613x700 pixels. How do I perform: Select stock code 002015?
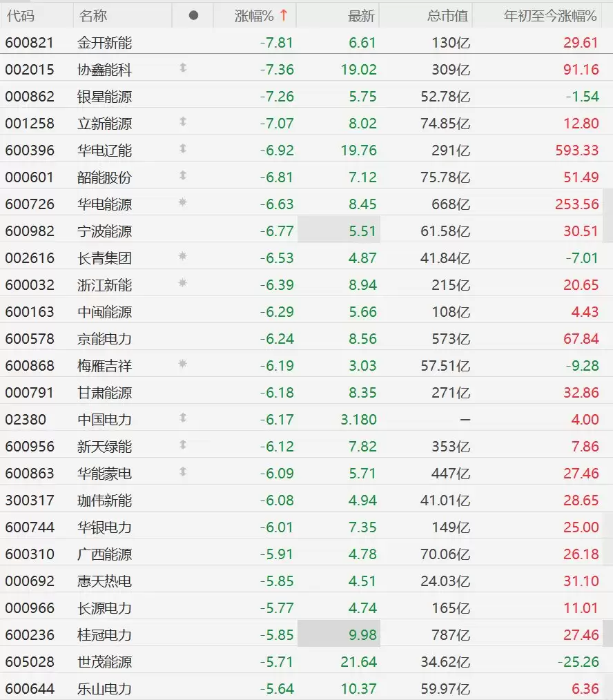click(x=30, y=70)
